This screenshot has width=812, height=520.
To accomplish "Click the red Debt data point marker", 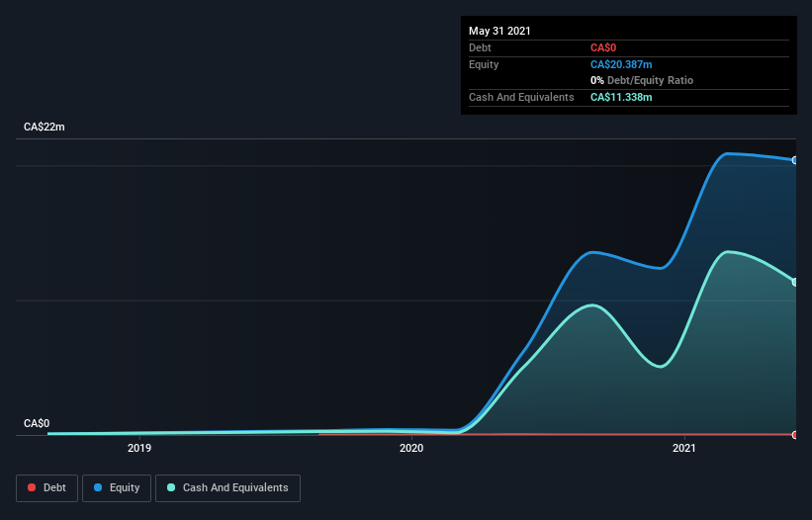I will pos(795,435).
